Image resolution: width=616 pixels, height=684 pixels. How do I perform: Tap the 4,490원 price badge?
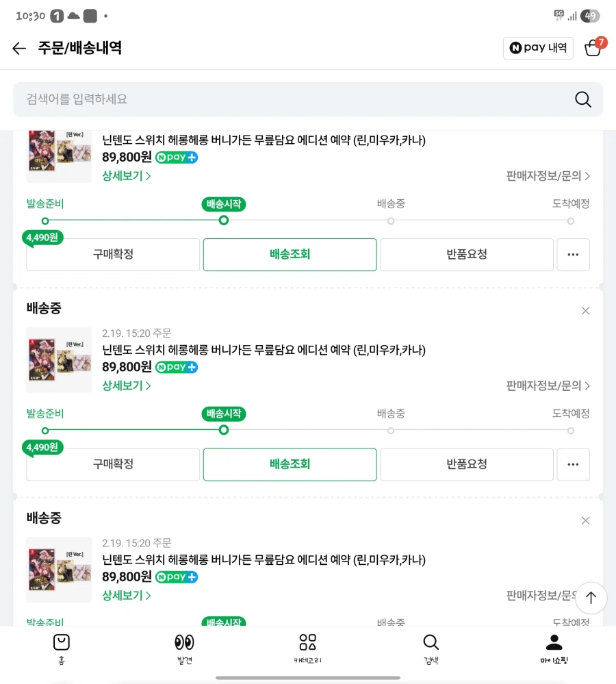pos(42,238)
